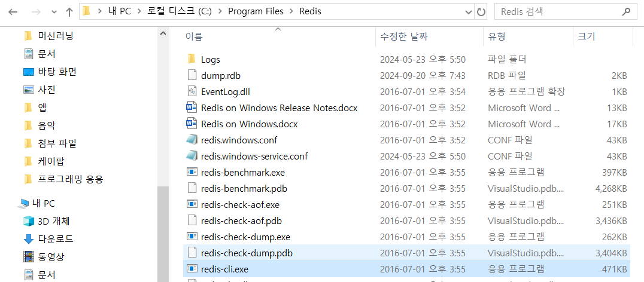
Task: Select the EventLog.dll file icon
Action: click(192, 91)
